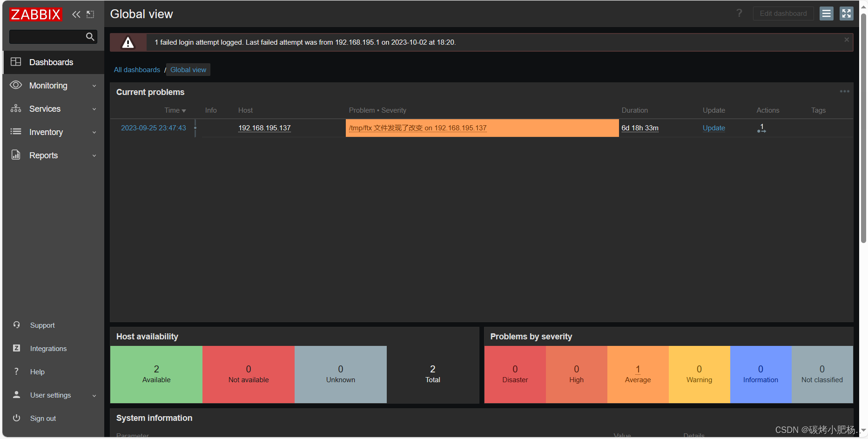868x439 pixels.
Task: Click the help question mark in header
Action: pos(739,13)
